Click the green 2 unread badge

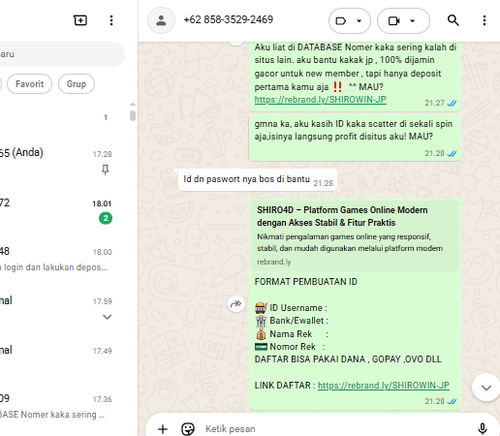(x=106, y=218)
